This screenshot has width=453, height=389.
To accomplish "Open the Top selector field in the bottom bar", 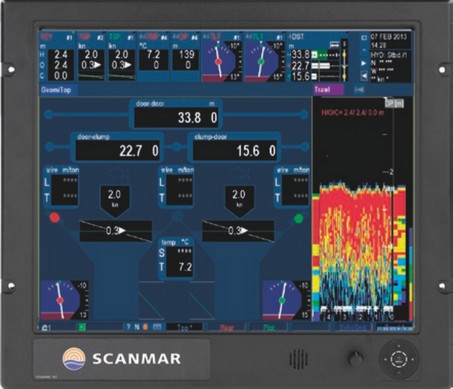I will (x=184, y=328).
